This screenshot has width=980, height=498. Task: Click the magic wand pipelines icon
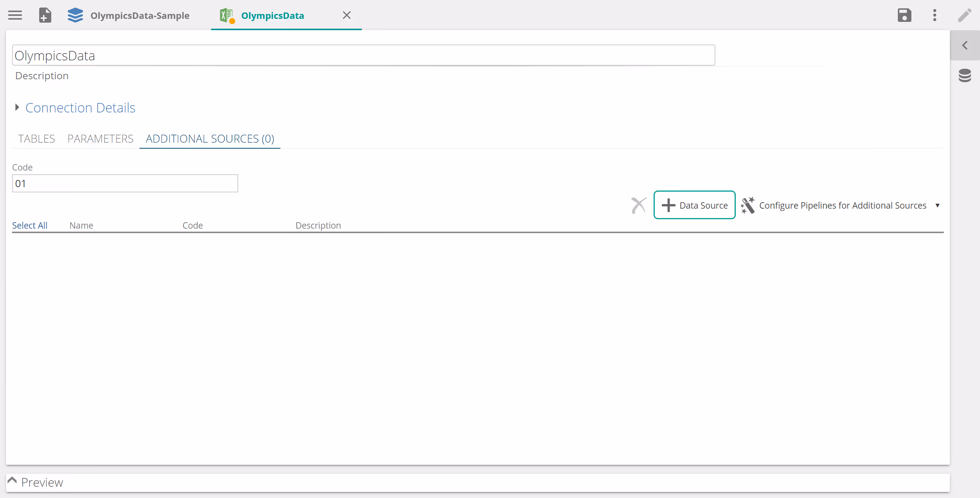click(x=747, y=205)
